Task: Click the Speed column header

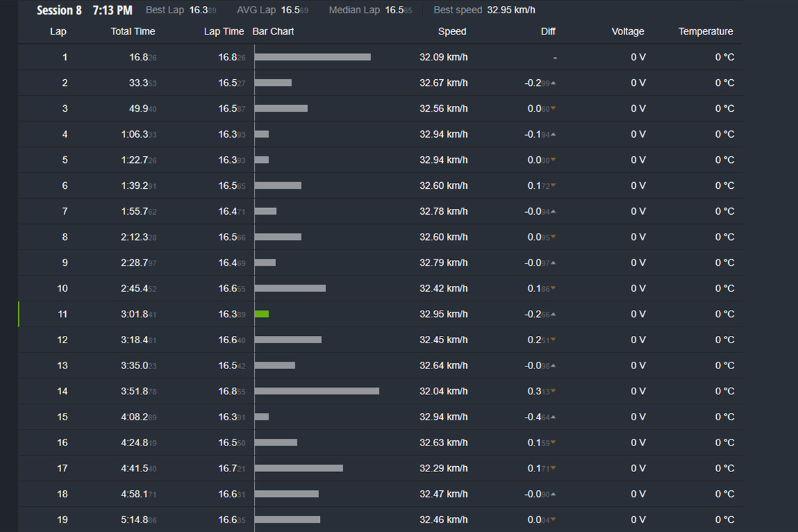Action: tap(452, 31)
